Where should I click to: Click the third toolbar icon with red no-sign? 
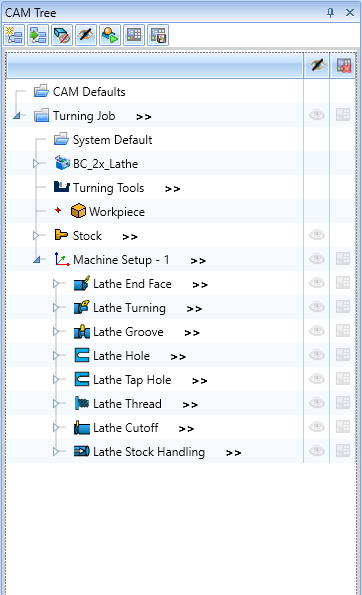[62, 35]
